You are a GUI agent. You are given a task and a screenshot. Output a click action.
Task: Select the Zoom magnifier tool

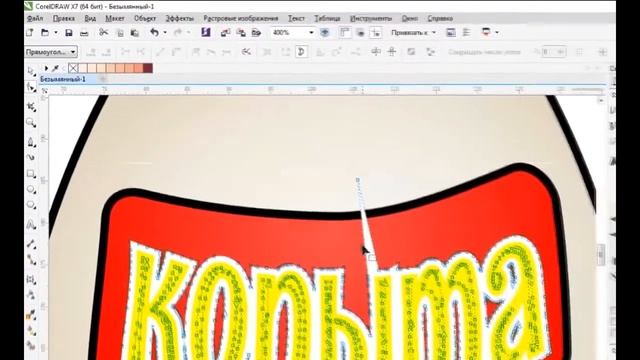(31, 122)
